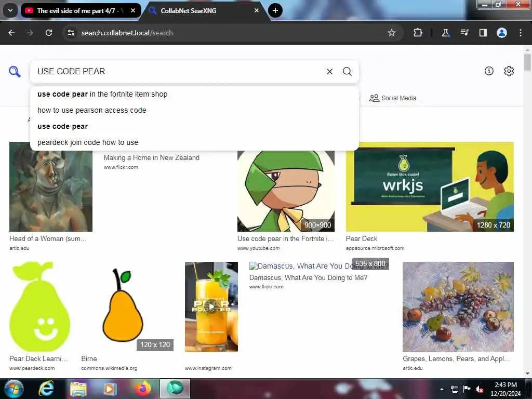Open 'Making a Home in New Zealand' result
532x399 pixels.
(151, 157)
